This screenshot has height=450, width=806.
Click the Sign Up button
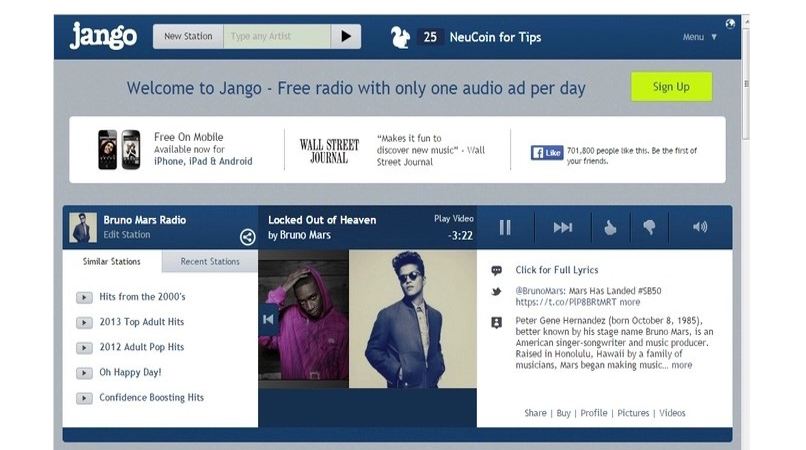[671, 86]
